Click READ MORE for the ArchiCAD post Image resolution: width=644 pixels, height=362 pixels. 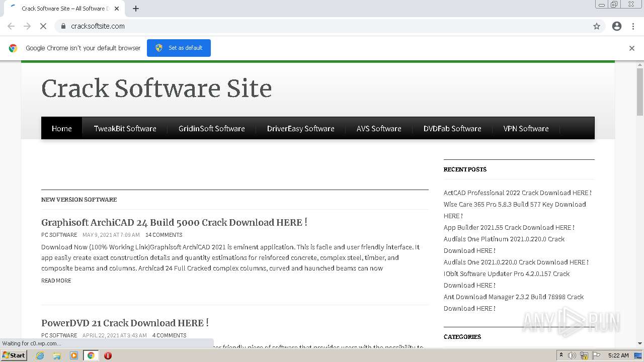coord(56,281)
